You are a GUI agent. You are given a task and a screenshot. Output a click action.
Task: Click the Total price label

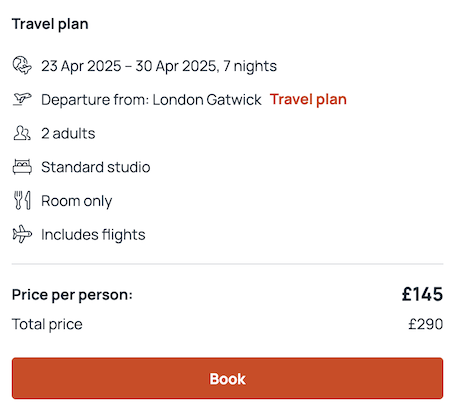click(47, 324)
